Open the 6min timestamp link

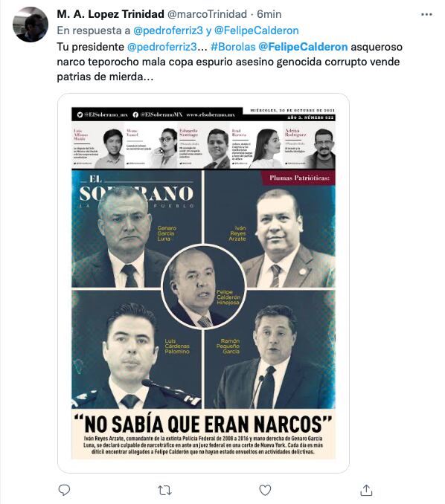click(x=269, y=14)
